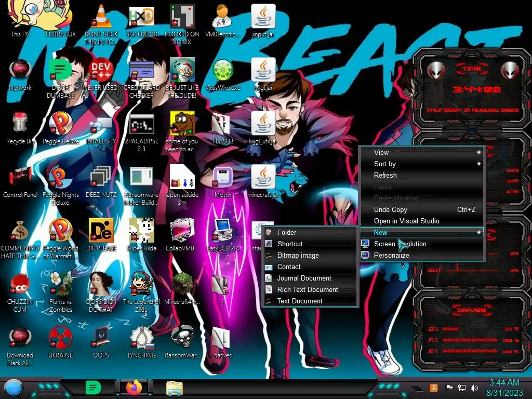
Task: Create a new Journal Document
Action: pos(310,278)
